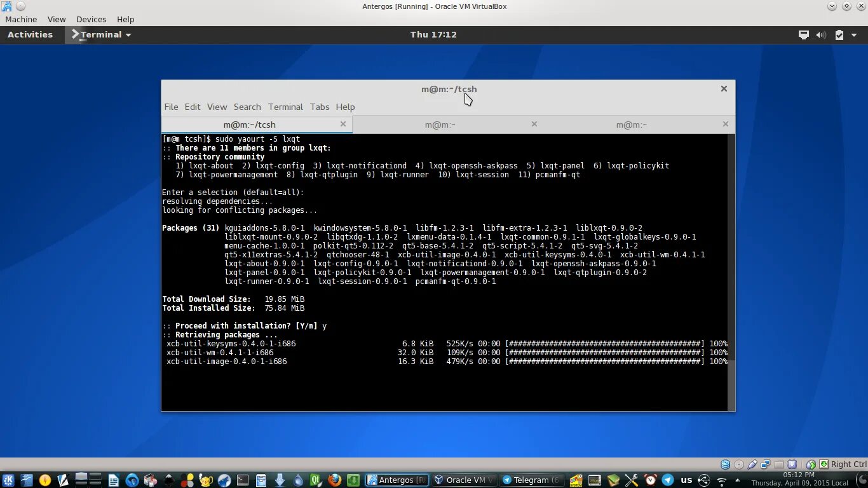The width and height of the screenshot is (868, 488).
Task: Click the GNOME display icon in top bar
Action: tap(803, 35)
